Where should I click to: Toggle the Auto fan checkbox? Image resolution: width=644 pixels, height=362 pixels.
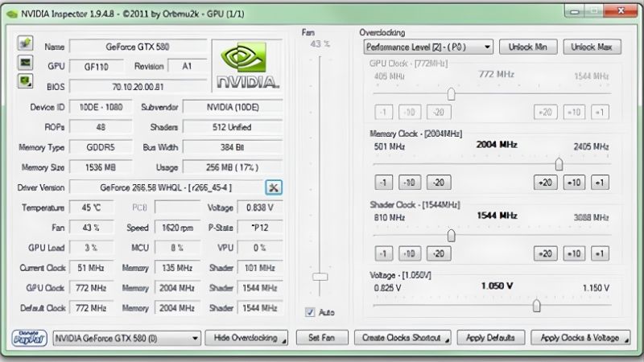[310, 312]
